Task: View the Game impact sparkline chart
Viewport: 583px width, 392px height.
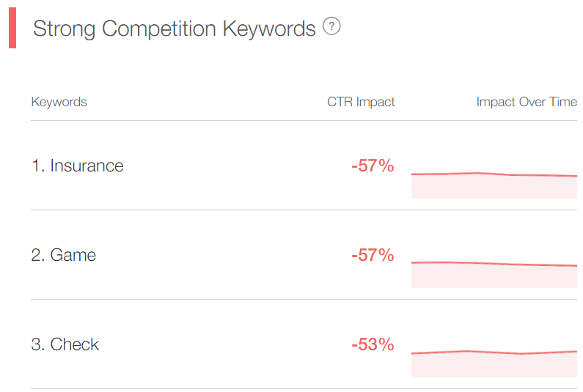Action: click(x=494, y=275)
